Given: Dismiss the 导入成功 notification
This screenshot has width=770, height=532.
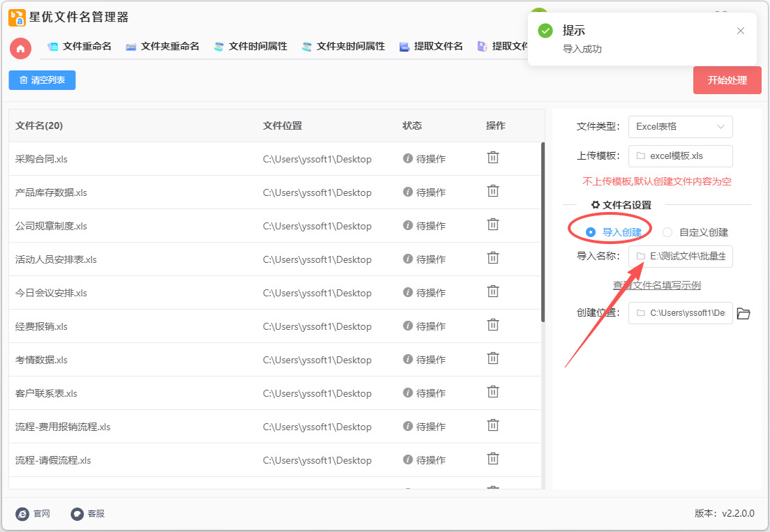Looking at the screenshot, I should [x=741, y=31].
